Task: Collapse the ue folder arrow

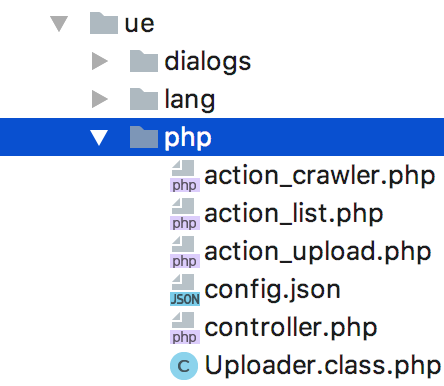Action: pos(59,24)
